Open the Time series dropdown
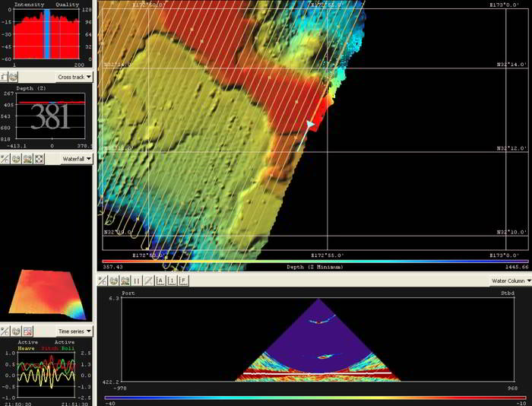 tap(74, 331)
